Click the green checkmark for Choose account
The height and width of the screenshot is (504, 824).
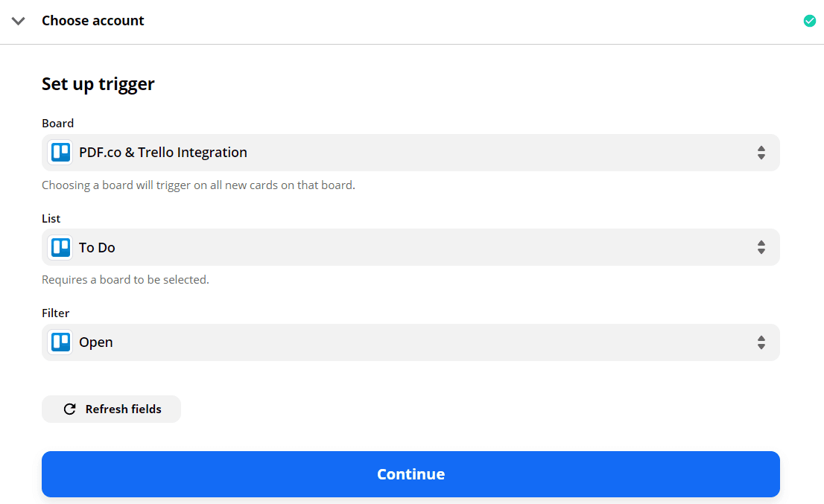click(x=810, y=20)
